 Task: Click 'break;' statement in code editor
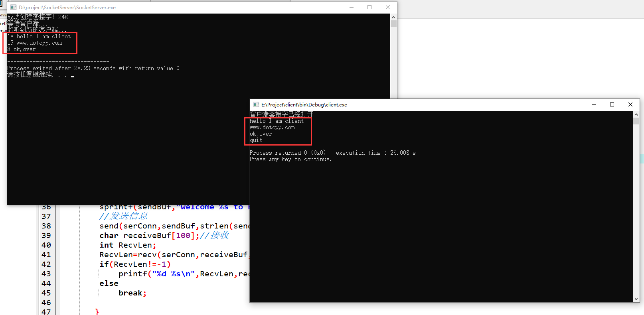pos(132,293)
